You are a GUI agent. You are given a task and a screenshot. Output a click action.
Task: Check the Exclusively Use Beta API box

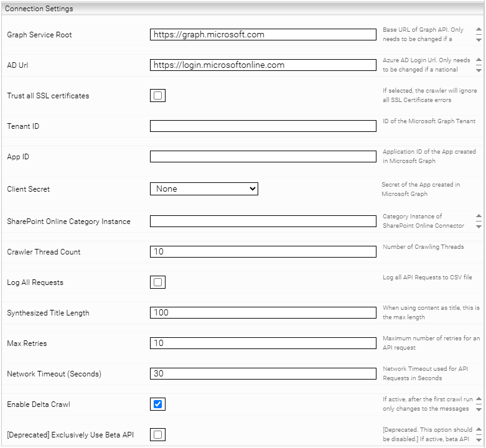(x=158, y=435)
